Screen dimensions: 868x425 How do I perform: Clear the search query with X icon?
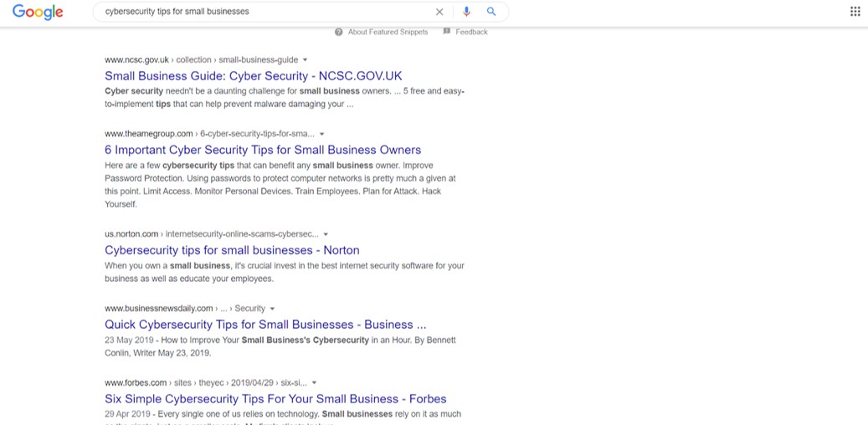tap(439, 12)
